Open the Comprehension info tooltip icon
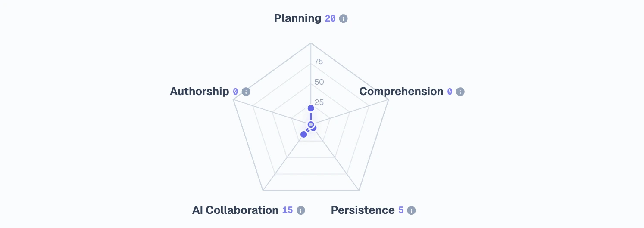The height and width of the screenshot is (228, 644). pos(460,92)
